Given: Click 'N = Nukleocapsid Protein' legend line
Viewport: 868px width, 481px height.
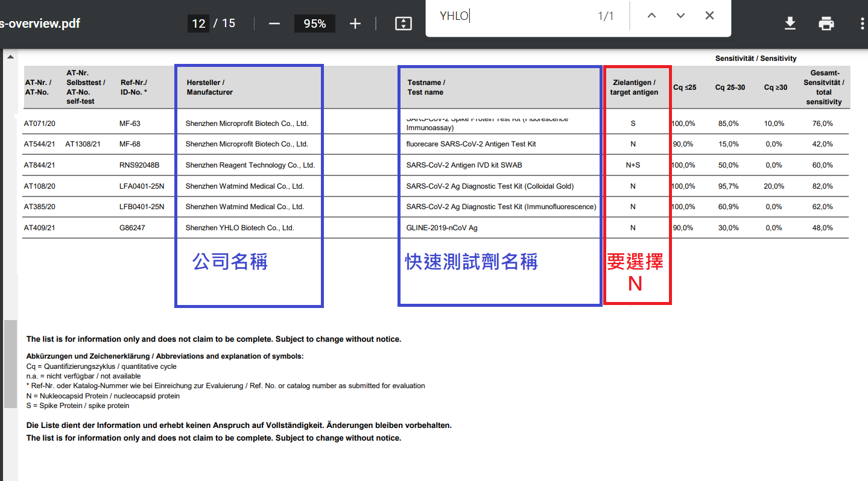Looking at the screenshot, I should click(103, 396).
